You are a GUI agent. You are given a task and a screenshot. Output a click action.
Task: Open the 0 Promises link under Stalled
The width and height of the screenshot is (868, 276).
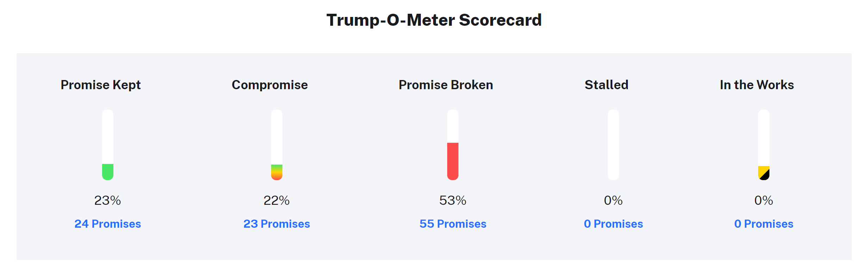(x=613, y=224)
